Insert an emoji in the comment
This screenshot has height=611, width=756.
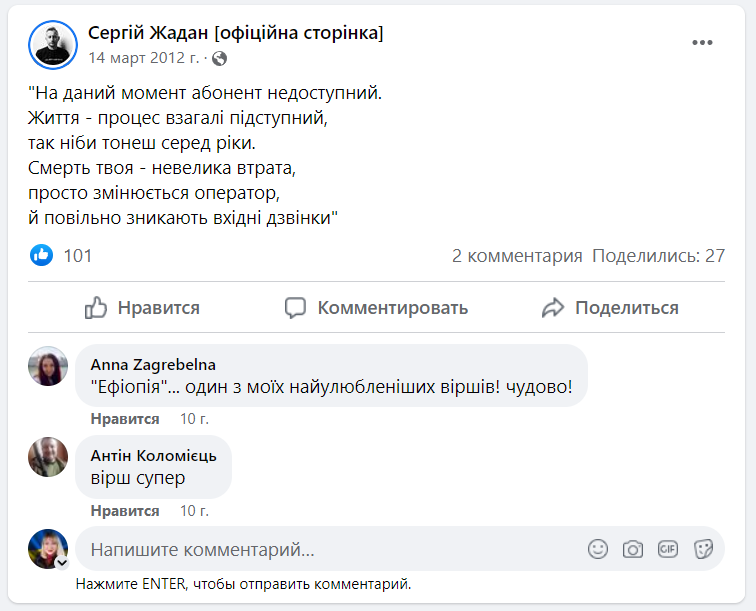point(598,549)
